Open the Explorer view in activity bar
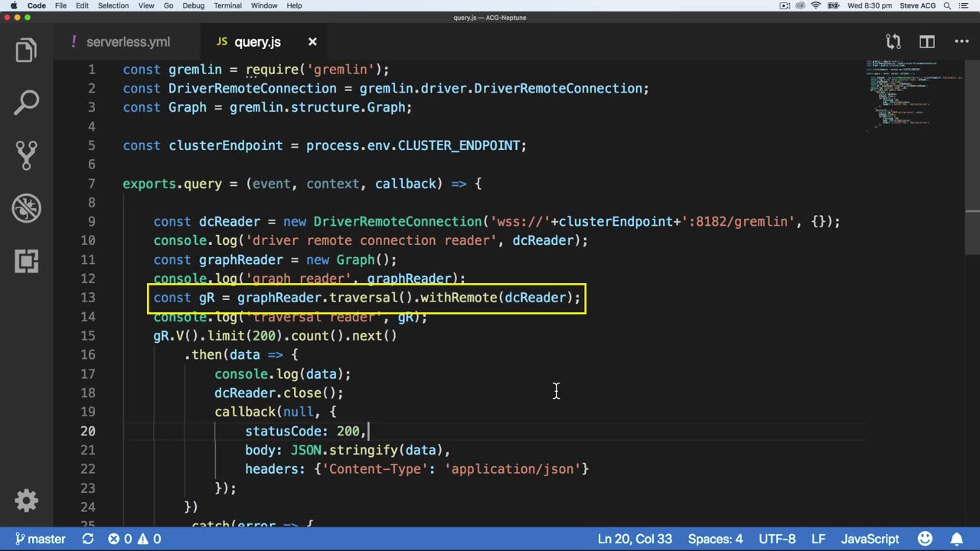 click(x=26, y=51)
